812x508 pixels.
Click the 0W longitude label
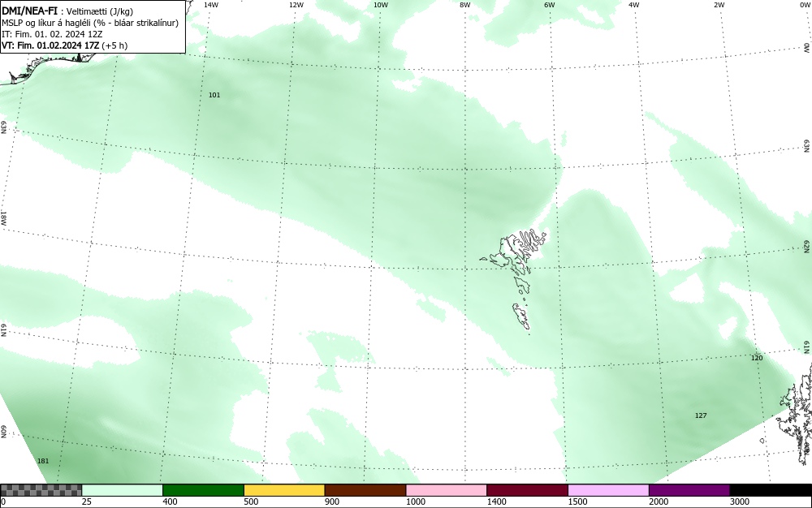[806, 5]
